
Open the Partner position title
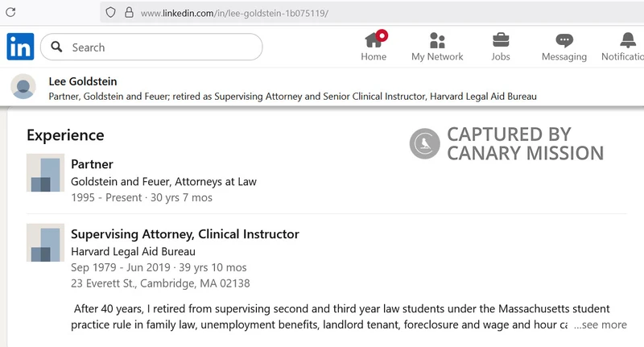pos(92,164)
